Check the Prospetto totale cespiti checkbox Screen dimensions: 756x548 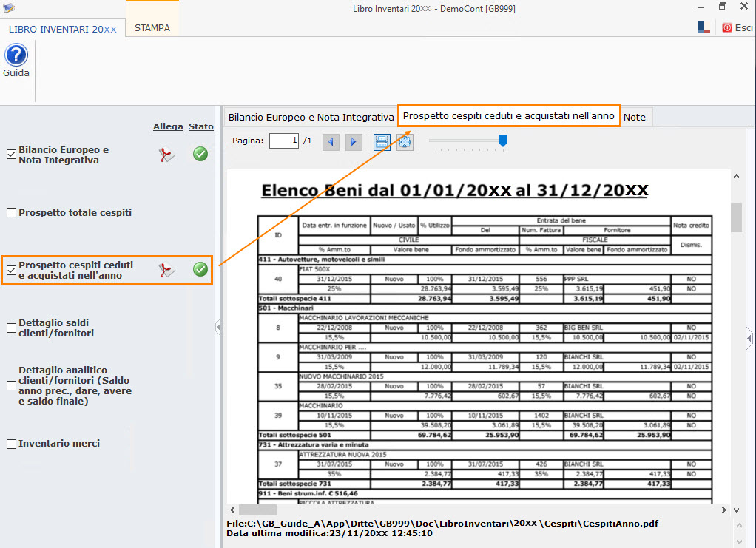coord(11,213)
